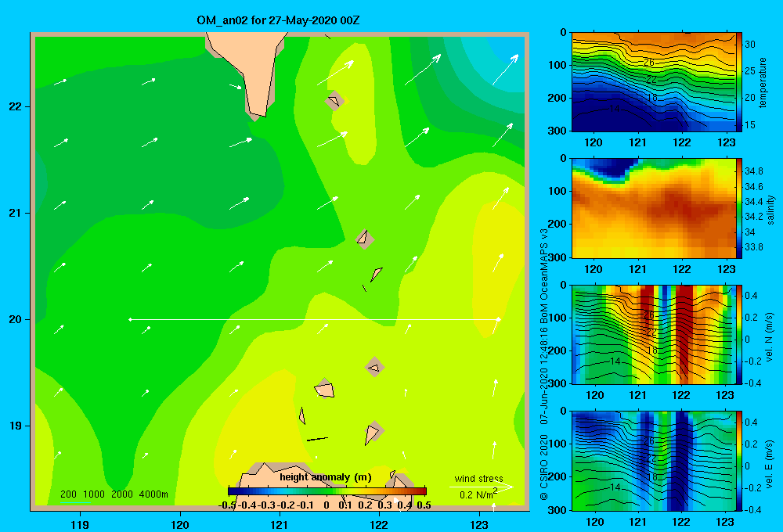Screen dimensions: 783x532
Task: Open the salinity depth section panel
Action: 654,208
